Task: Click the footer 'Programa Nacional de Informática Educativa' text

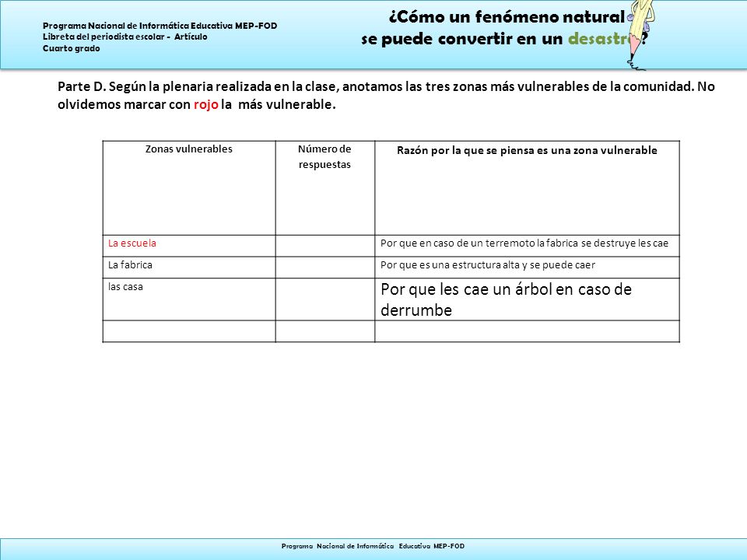Action: 373,546
